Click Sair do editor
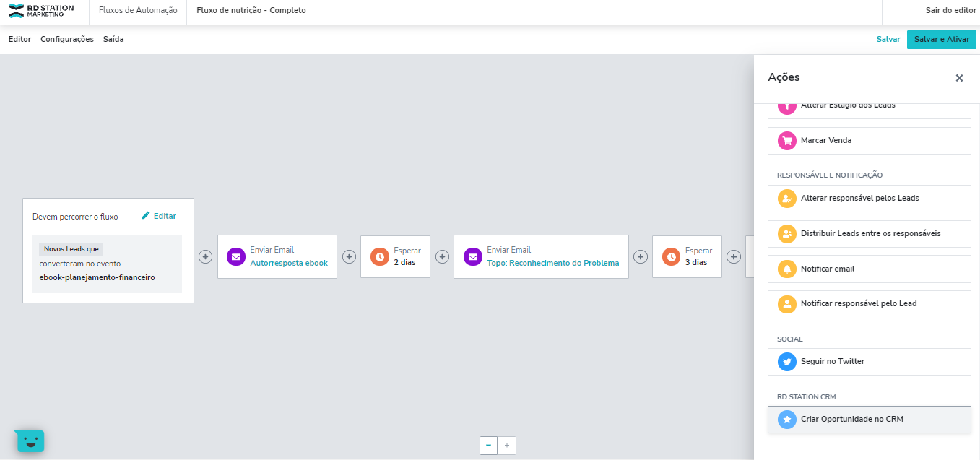980x460 pixels. pyautogui.click(x=950, y=11)
